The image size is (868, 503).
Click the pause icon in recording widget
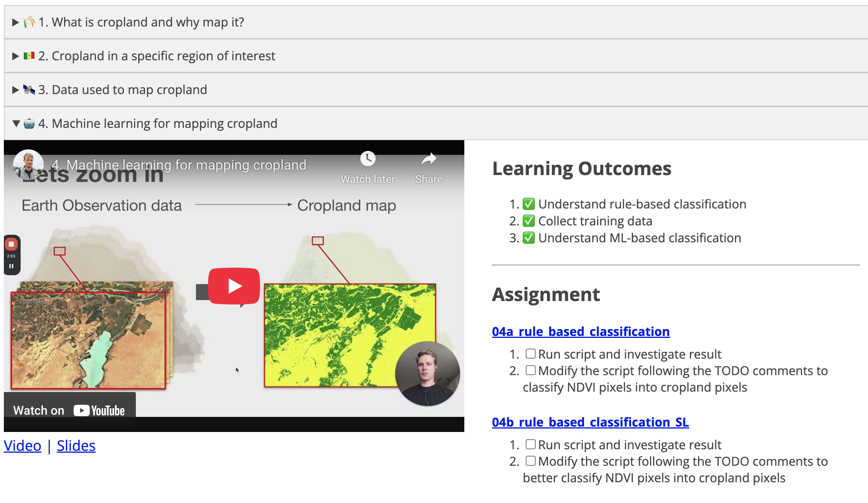tap(11, 266)
